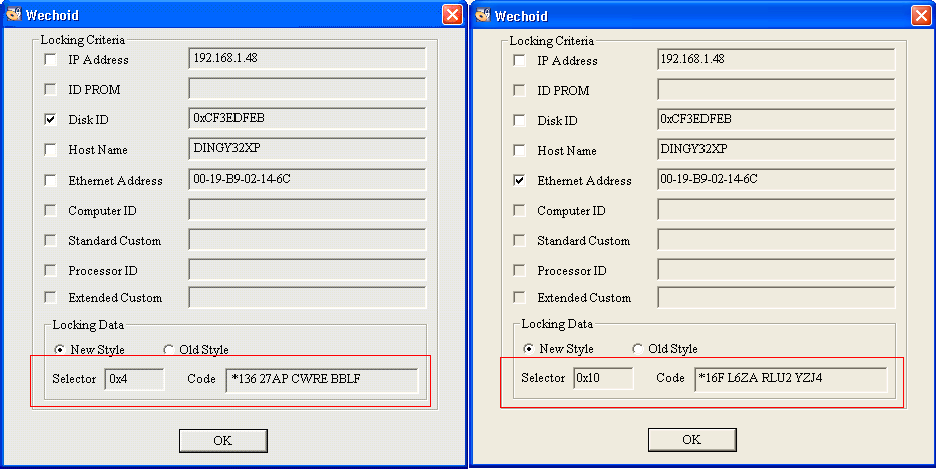This screenshot has height=469, width=936.
Task: Enable ID PROM checkbox in left window
Action: click(51, 90)
